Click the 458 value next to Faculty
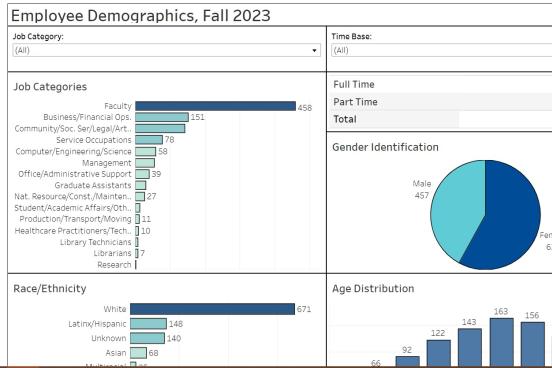This screenshot has width=552, height=368. 305,108
